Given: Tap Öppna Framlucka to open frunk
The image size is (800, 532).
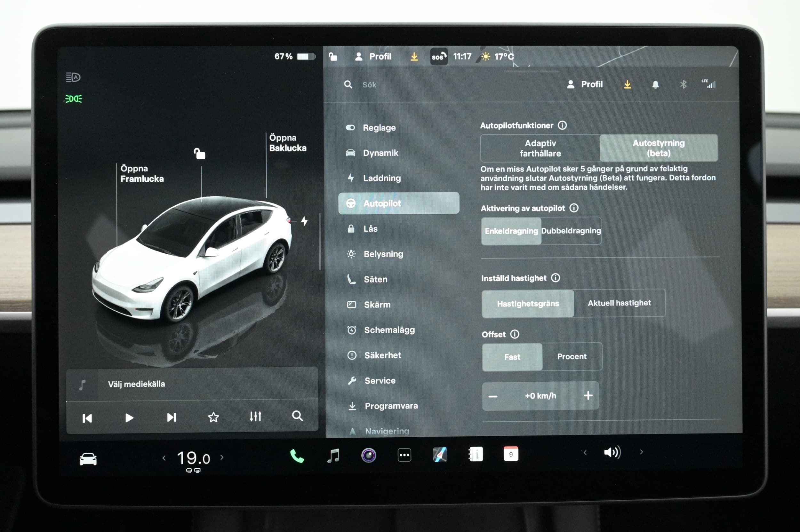Looking at the screenshot, I should (142, 174).
